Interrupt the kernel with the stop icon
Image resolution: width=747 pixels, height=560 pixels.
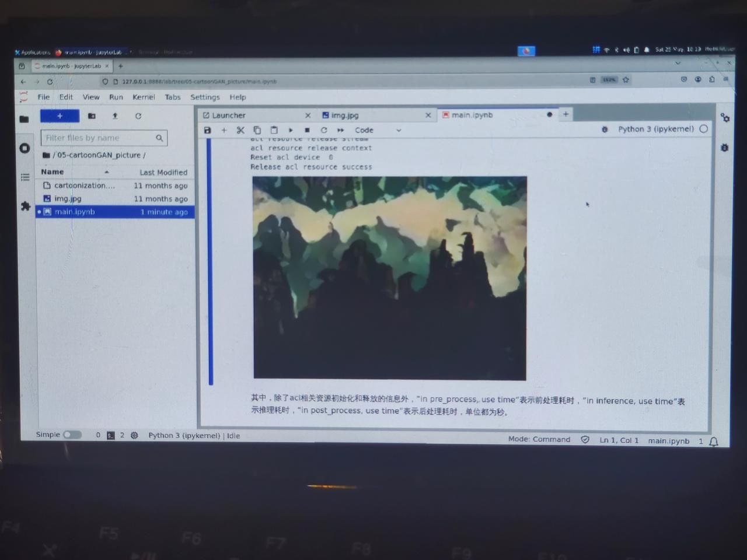pos(307,130)
